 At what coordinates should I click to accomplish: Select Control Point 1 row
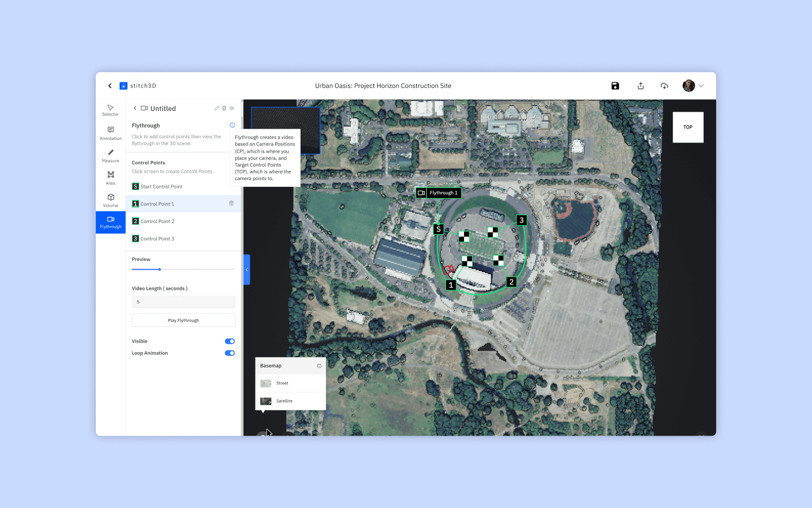tap(183, 204)
